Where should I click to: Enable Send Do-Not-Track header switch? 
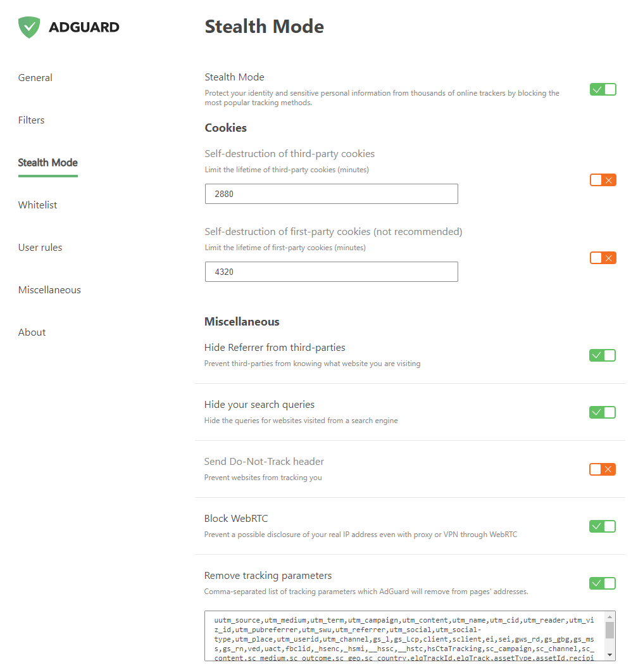click(x=603, y=469)
